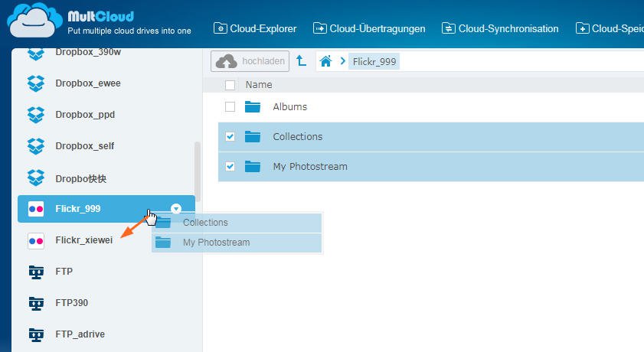The height and width of the screenshot is (352, 644).
Task: Click the My Photostream folder icon in list
Action: click(253, 167)
